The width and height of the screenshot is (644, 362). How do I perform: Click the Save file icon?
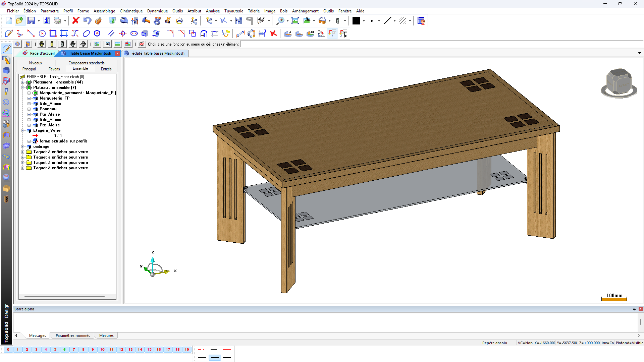click(x=31, y=21)
